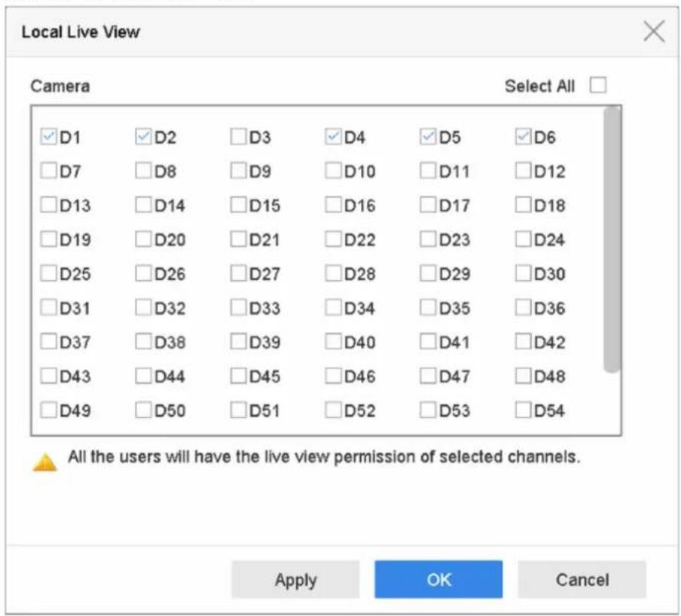Tick D38 camera checkbox
This screenshot has height=616, width=681.
pos(143,341)
